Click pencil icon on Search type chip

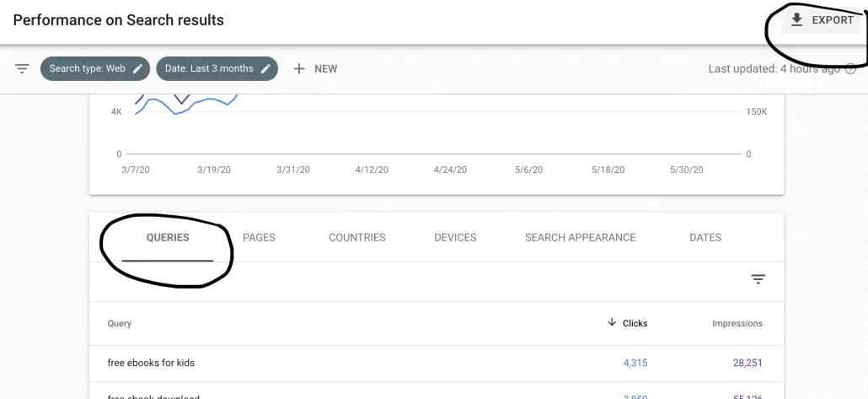[138, 68]
